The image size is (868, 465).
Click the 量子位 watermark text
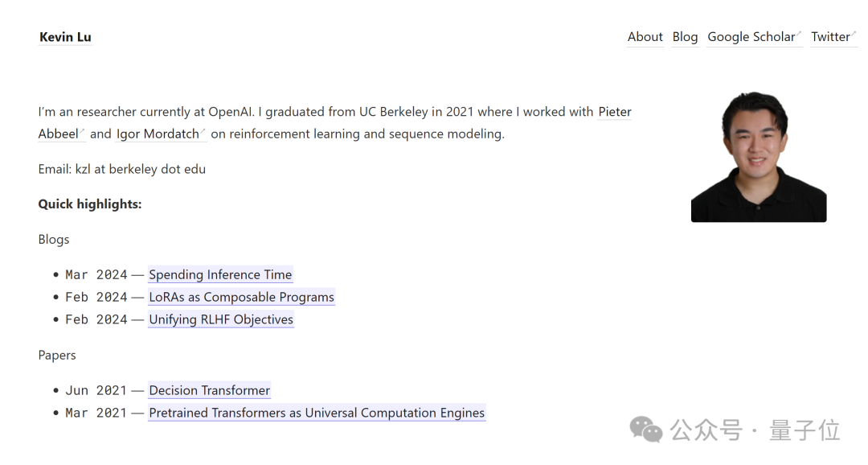pyautogui.click(x=805, y=430)
